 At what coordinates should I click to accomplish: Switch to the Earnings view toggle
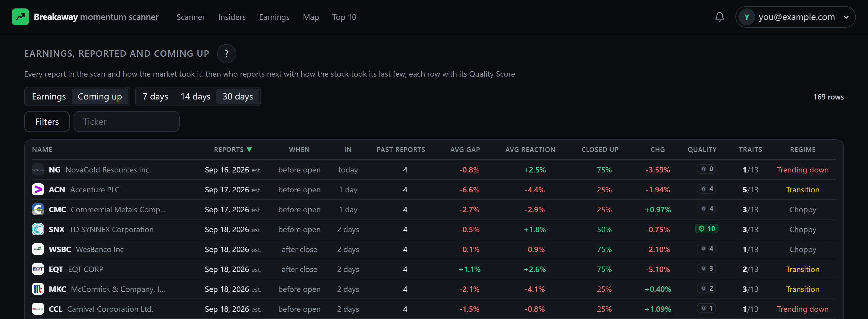click(49, 96)
